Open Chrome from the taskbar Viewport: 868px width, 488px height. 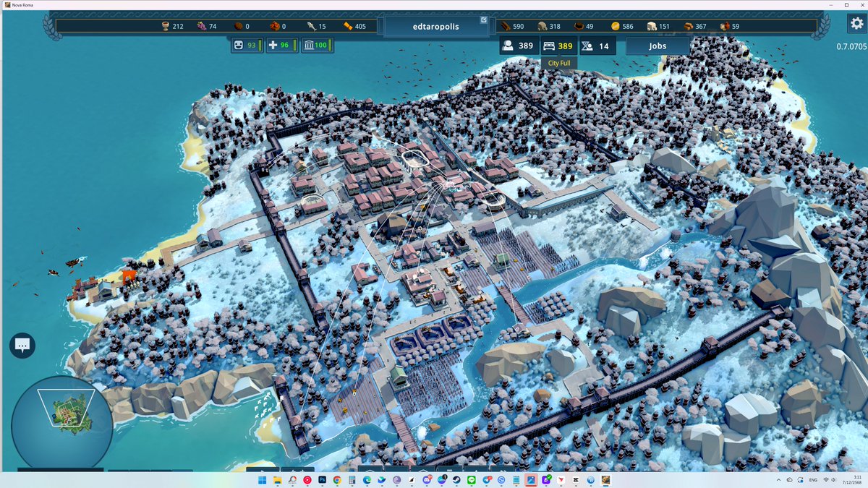337,479
